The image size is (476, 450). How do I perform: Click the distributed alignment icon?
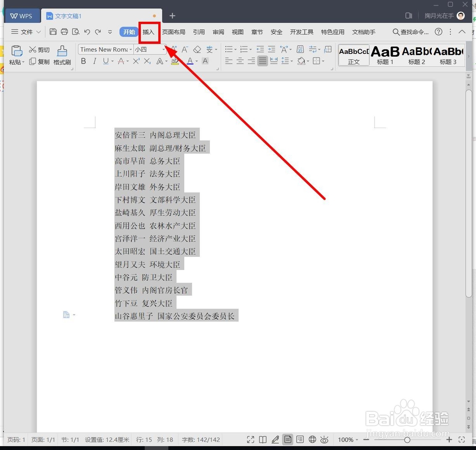274,61
